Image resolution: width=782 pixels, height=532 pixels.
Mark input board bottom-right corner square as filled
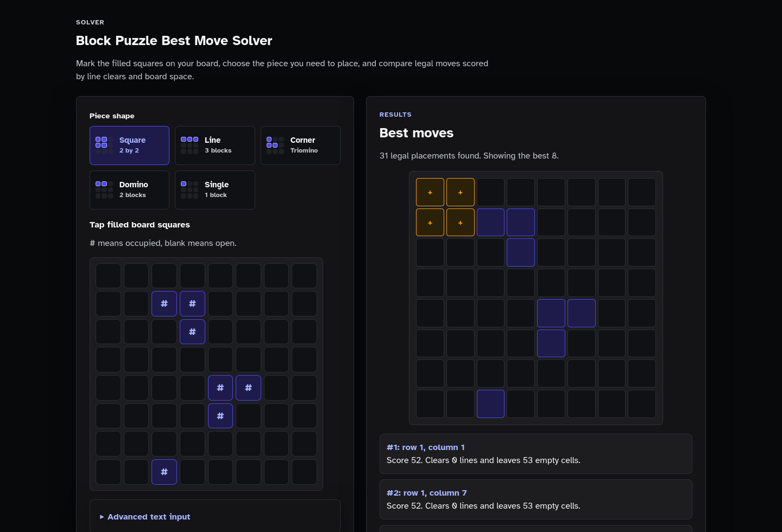click(304, 472)
